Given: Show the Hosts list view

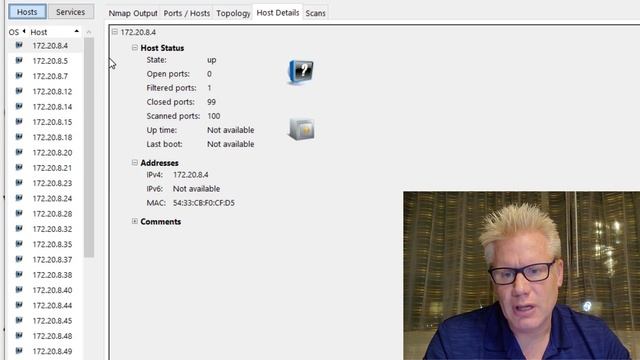Looking at the screenshot, I should point(27,12).
